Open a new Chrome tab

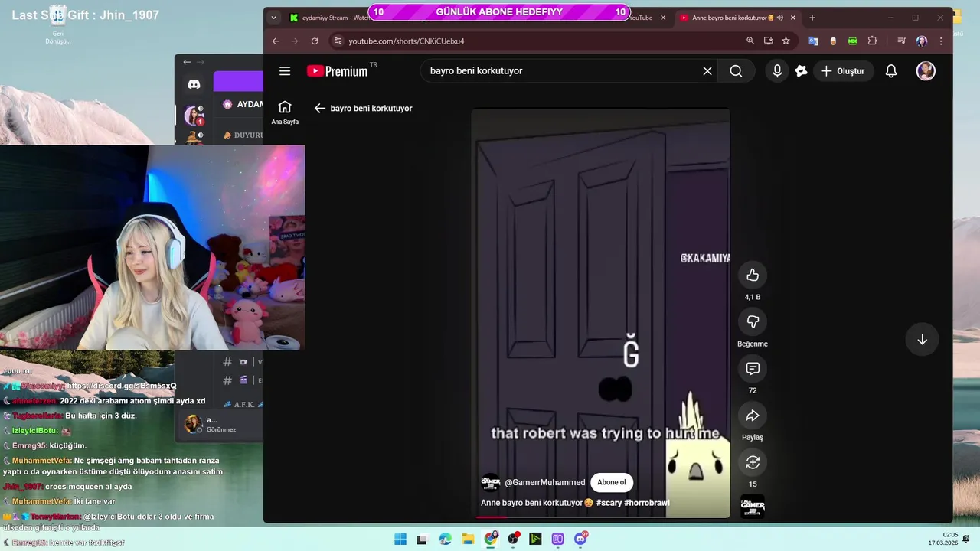(812, 18)
